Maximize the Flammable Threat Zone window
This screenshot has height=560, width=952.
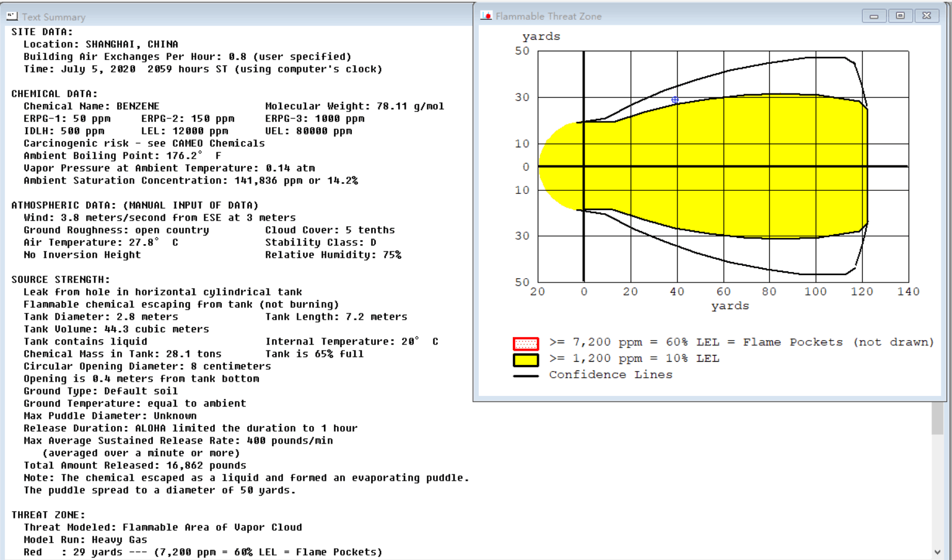(901, 16)
